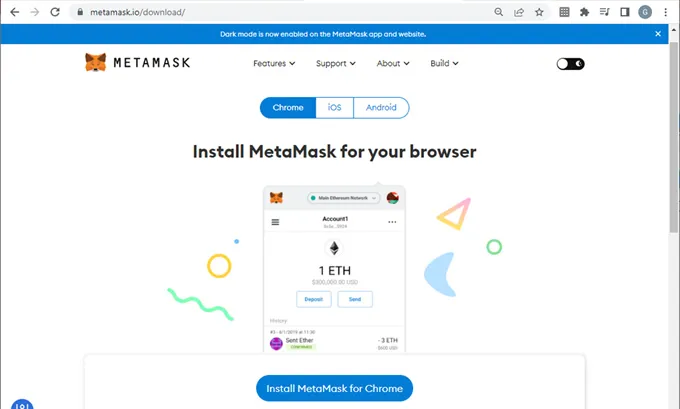Expand the Features dropdown menu
The image size is (680, 409).
coord(274,63)
